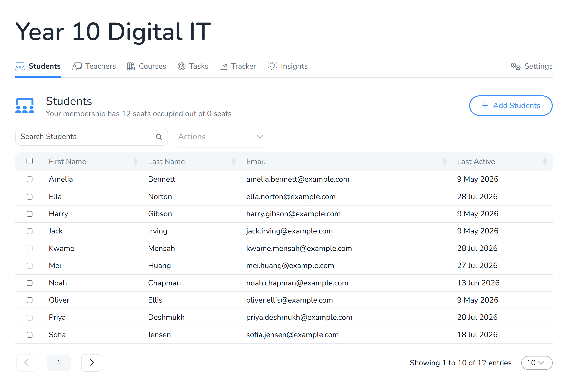Click the 13 Jun 2026 date
Screen dimensions: 568x392
(x=478, y=283)
